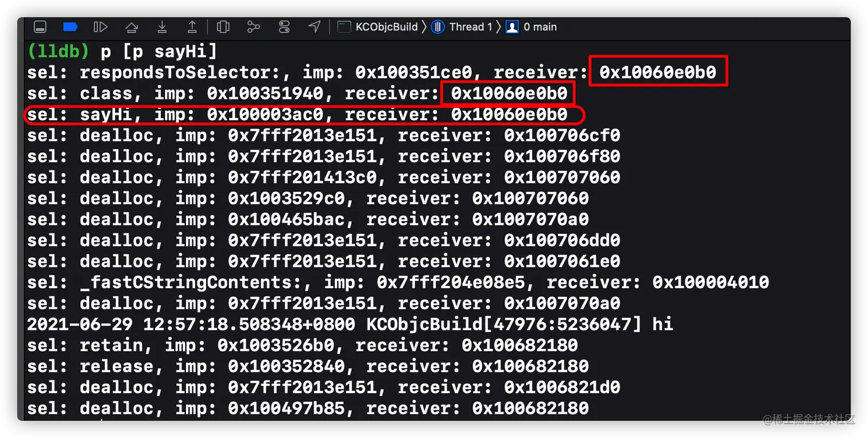The height and width of the screenshot is (438, 868).
Task: Click the '2021-06-29 12:57:18' hi log line
Action: (x=350, y=324)
